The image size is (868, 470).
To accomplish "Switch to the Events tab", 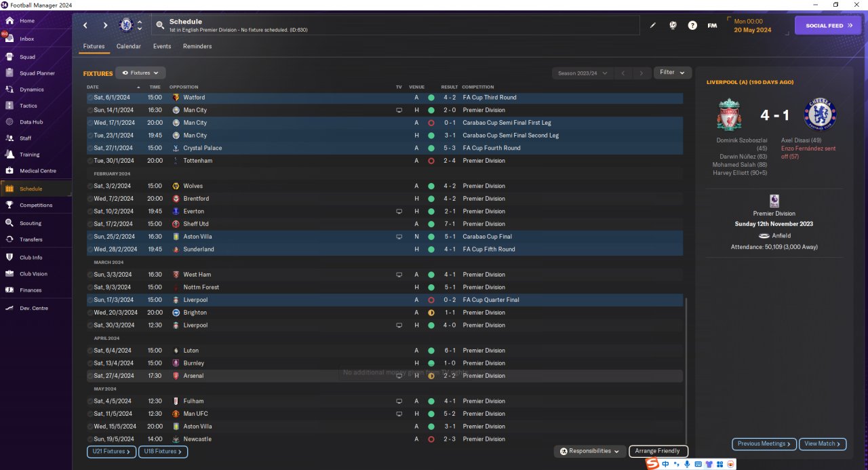I will 162,46.
